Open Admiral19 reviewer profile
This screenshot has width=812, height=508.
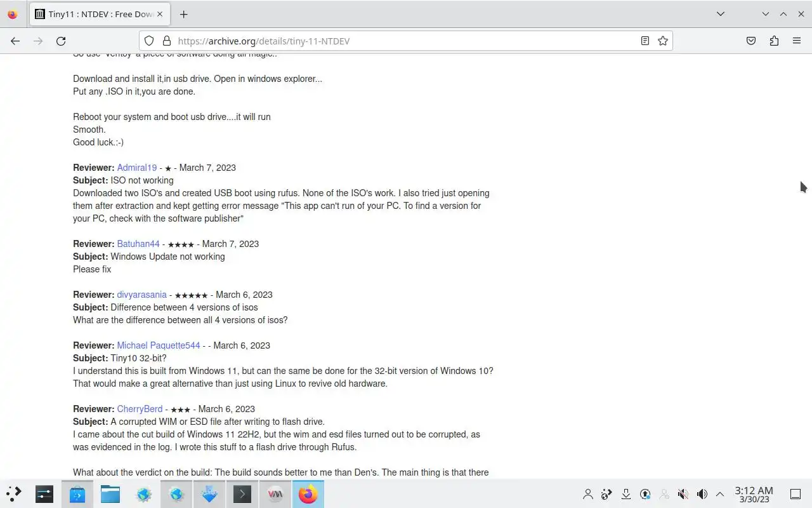(x=136, y=168)
